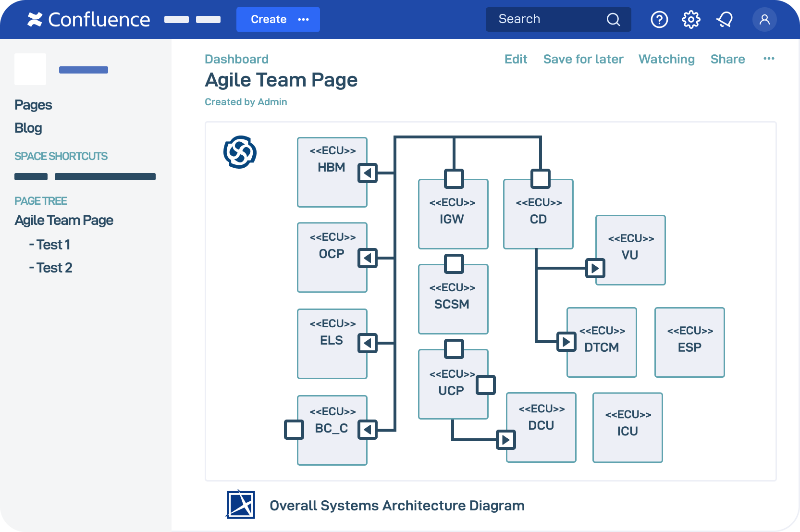Click the DCU port arrow icon
Viewport: 800px width, 532px height.
pyautogui.click(x=506, y=440)
